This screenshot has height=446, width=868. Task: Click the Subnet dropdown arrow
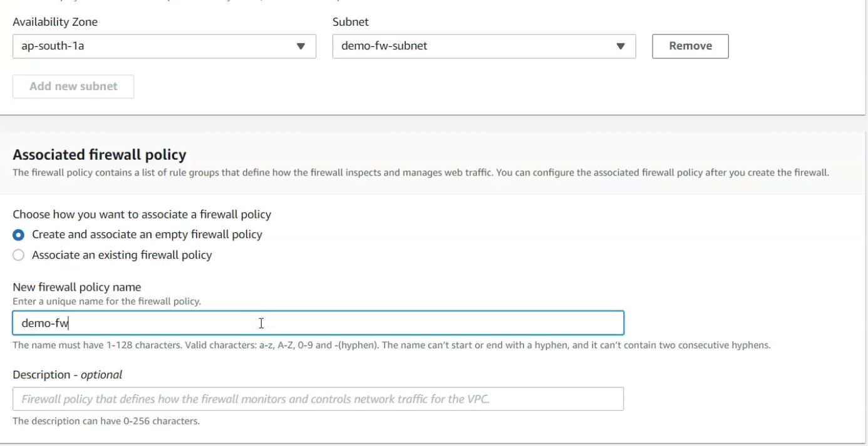[621, 46]
